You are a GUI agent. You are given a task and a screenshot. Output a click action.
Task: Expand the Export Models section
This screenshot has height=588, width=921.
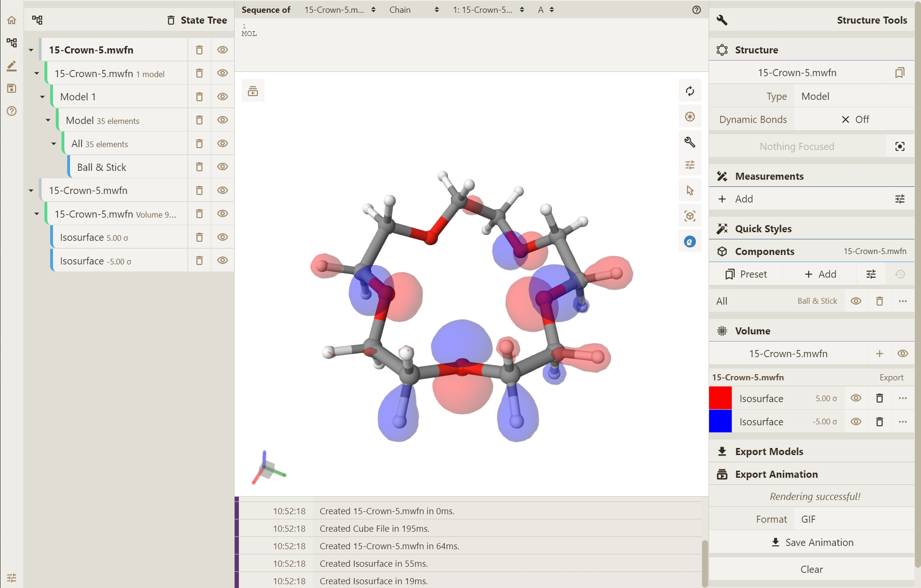(769, 451)
